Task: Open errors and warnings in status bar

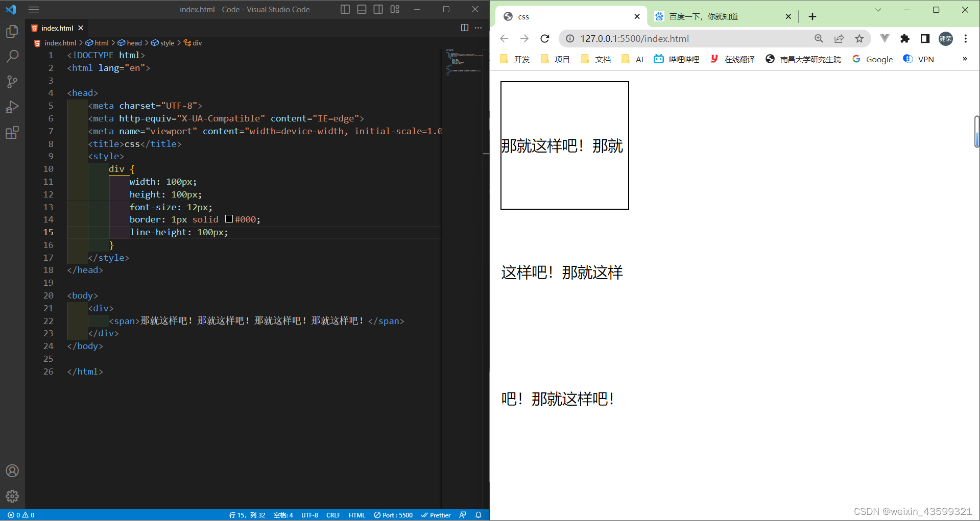Action: point(21,515)
